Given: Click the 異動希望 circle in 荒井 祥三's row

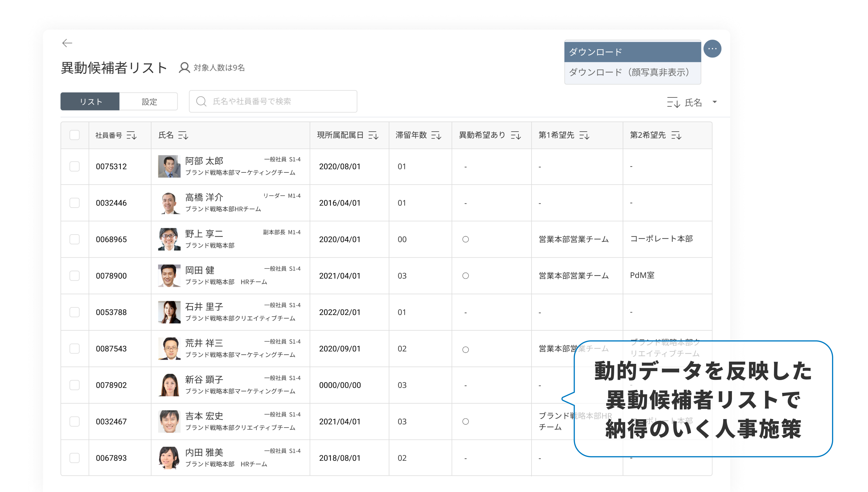Looking at the screenshot, I should (465, 349).
